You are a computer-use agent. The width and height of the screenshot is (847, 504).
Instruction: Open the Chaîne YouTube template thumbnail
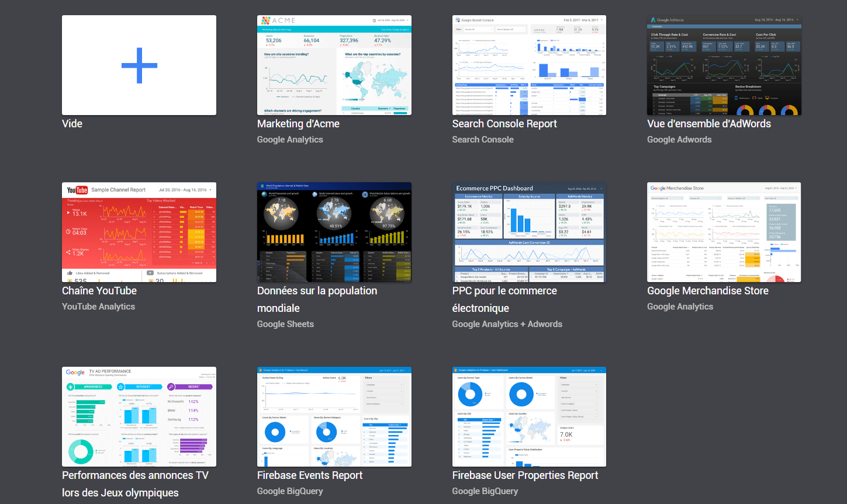point(139,232)
